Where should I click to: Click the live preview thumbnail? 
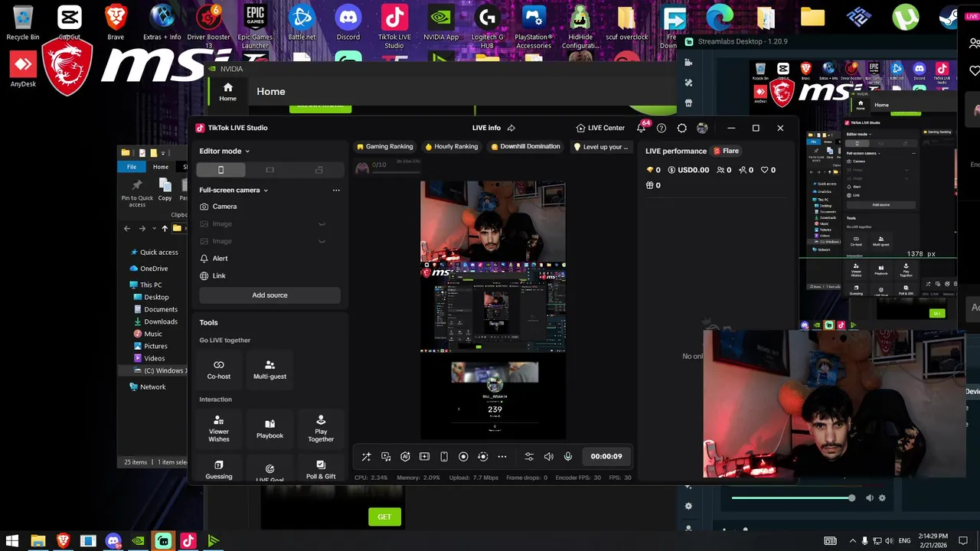tap(493, 310)
